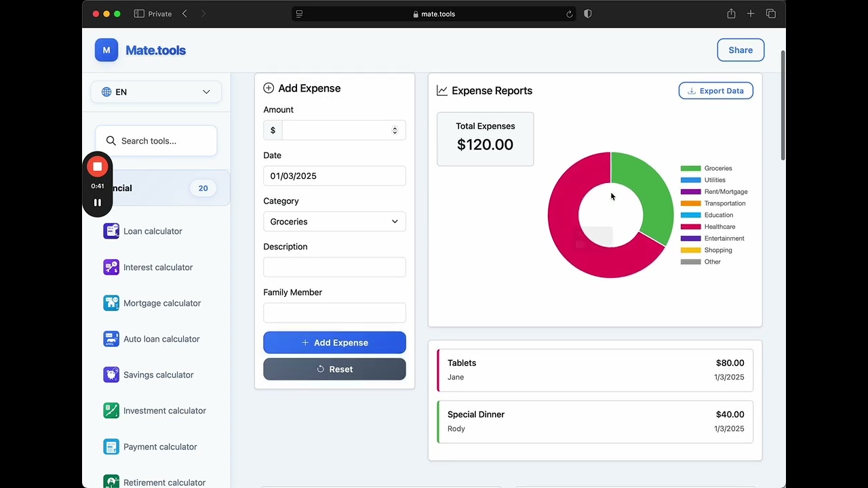Open the Safari share icon
The height and width of the screenshot is (488, 868).
point(731,14)
